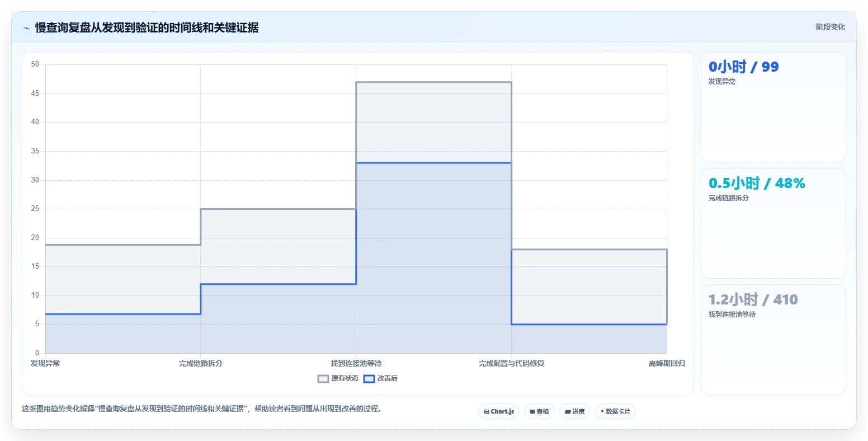Click the 找到连接池等待 axis label
This screenshot has height=441, width=868.
(x=356, y=363)
